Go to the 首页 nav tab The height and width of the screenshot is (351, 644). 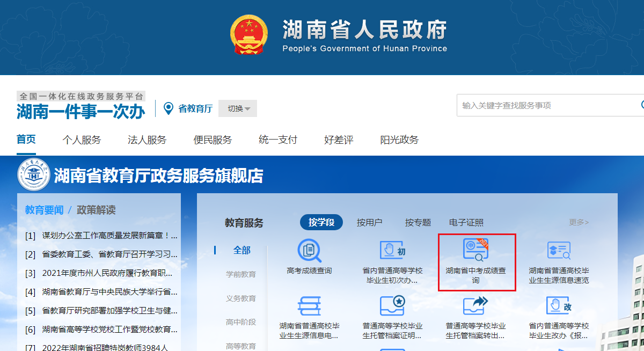point(26,140)
